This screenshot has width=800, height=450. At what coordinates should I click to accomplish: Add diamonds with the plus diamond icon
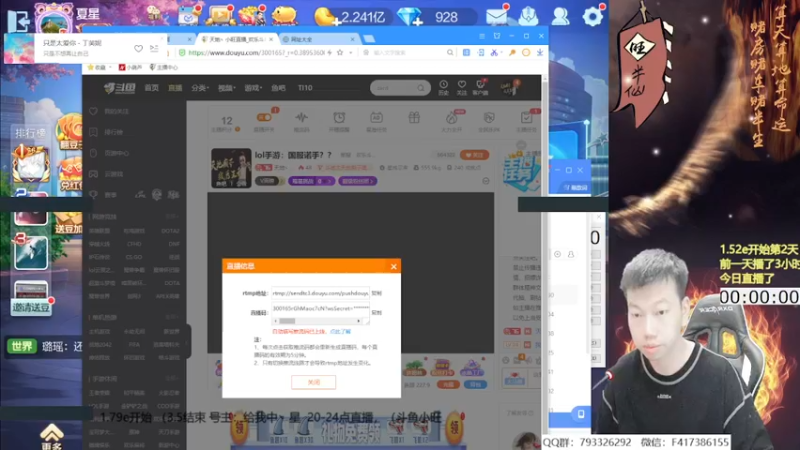tap(410, 17)
